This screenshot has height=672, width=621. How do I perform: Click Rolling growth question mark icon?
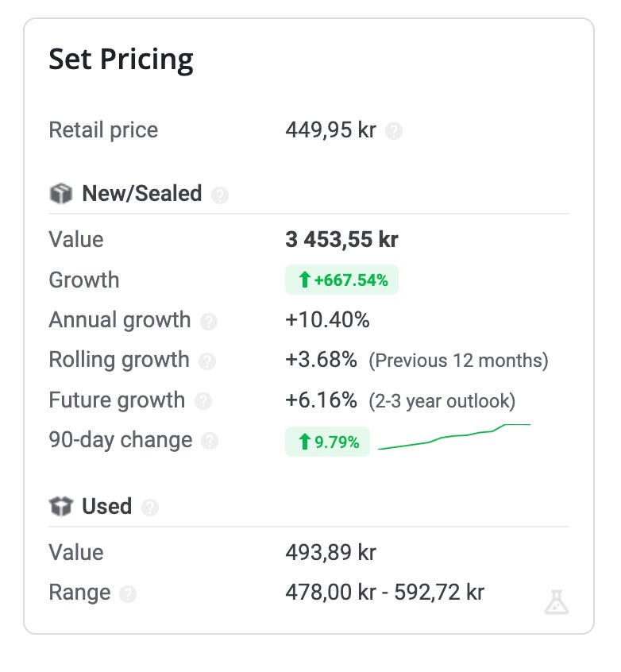tap(207, 361)
